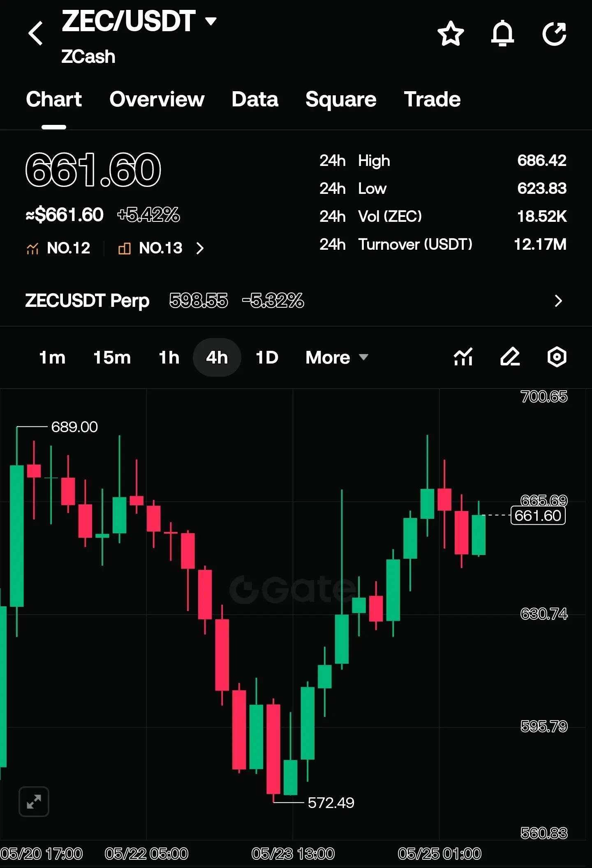Image resolution: width=592 pixels, height=868 pixels.
Task: Tap the share icon in header
Action: (554, 34)
